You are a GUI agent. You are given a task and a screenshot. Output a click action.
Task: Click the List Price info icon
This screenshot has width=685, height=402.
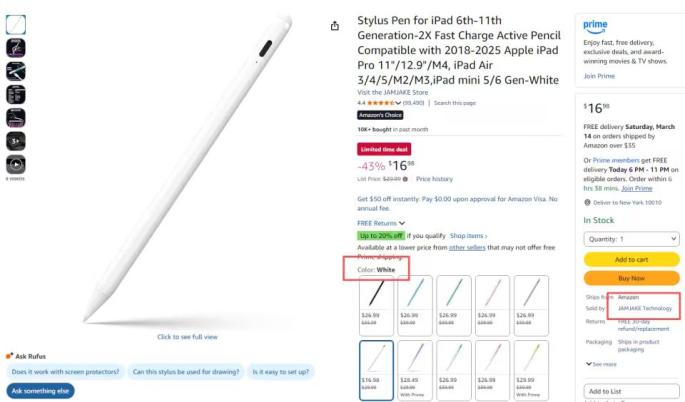pyautogui.click(x=405, y=179)
